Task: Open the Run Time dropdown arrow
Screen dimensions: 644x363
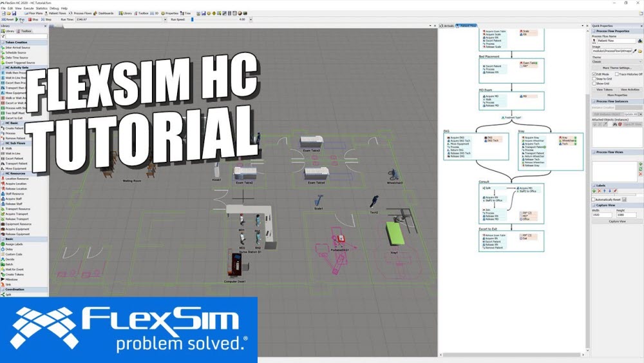Action: pyautogui.click(x=165, y=19)
